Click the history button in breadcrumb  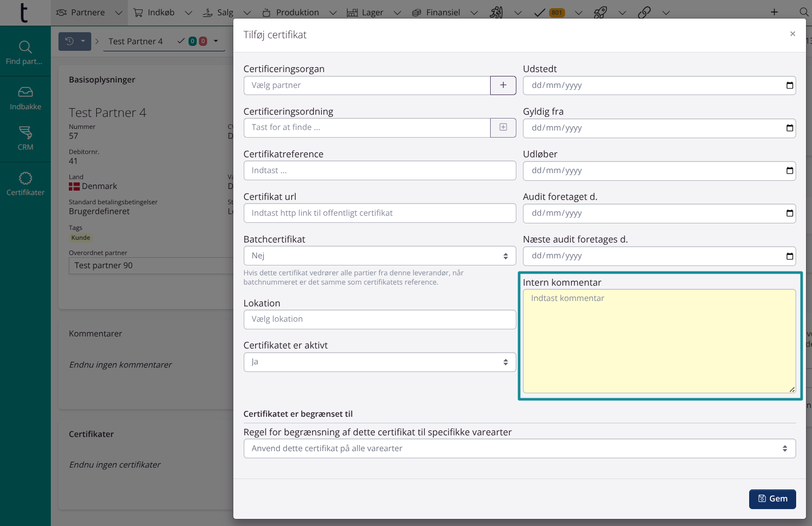click(x=69, y=42)
